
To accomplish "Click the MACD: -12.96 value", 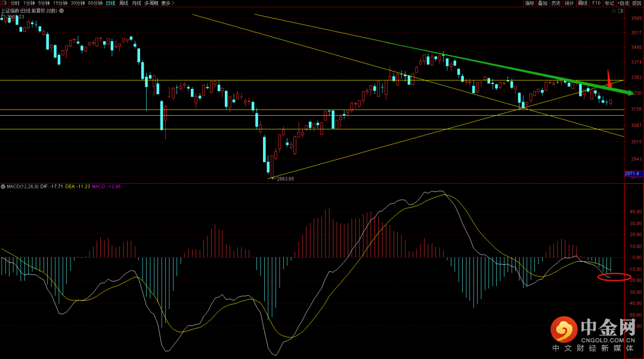I will pyautogui.click(x=106, y=187).
